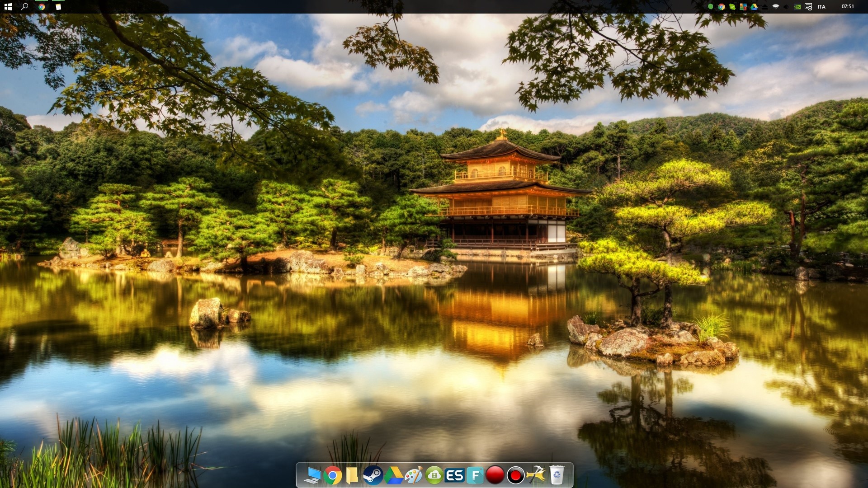Open the volume speaker tray icon
This screenshot has width=868, height=488.
pyautogui.click(x=787, y=7)
